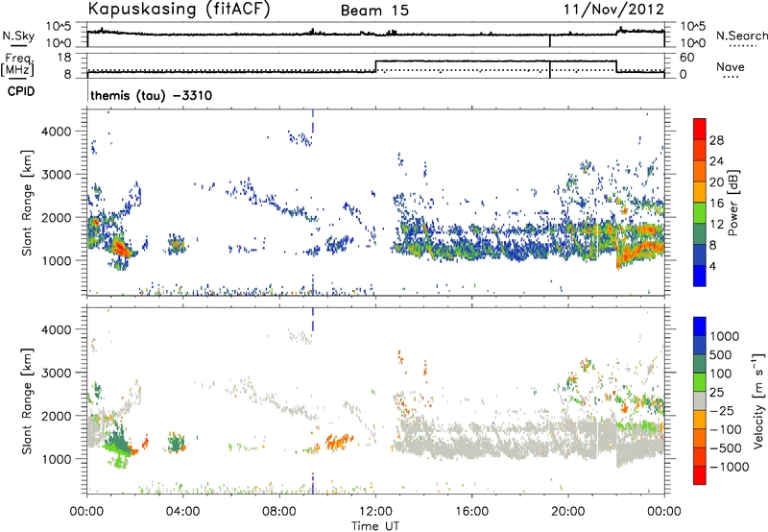Viewport: 768px width, 532px height.
Task: Click the velocity panel 'Slant Range [km]' label
Action: pyautogui.click(x=27, y=400)
